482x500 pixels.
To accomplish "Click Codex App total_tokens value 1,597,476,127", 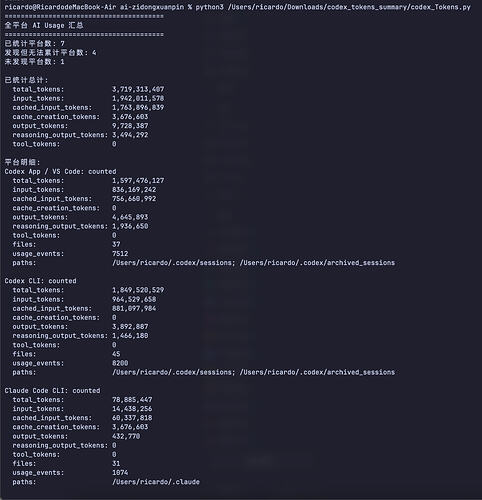I will click(138, 181).
